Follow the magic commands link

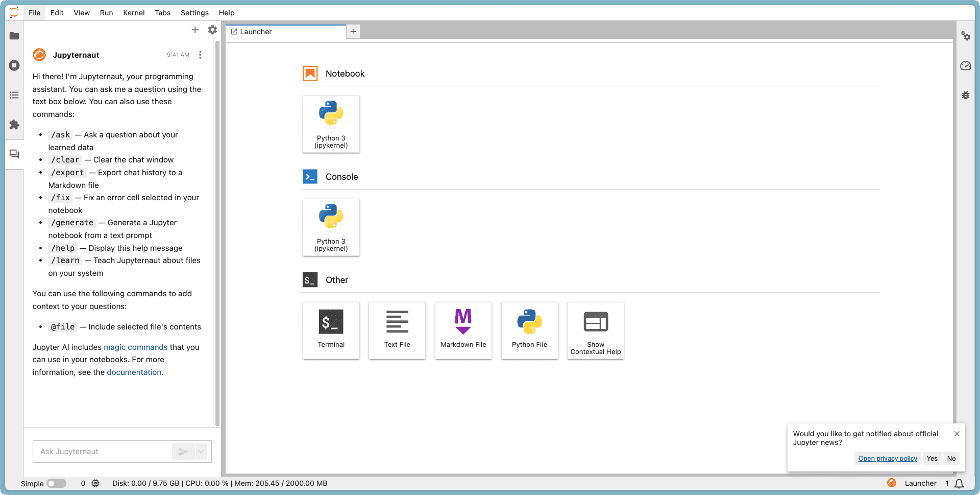coord(136,347)
